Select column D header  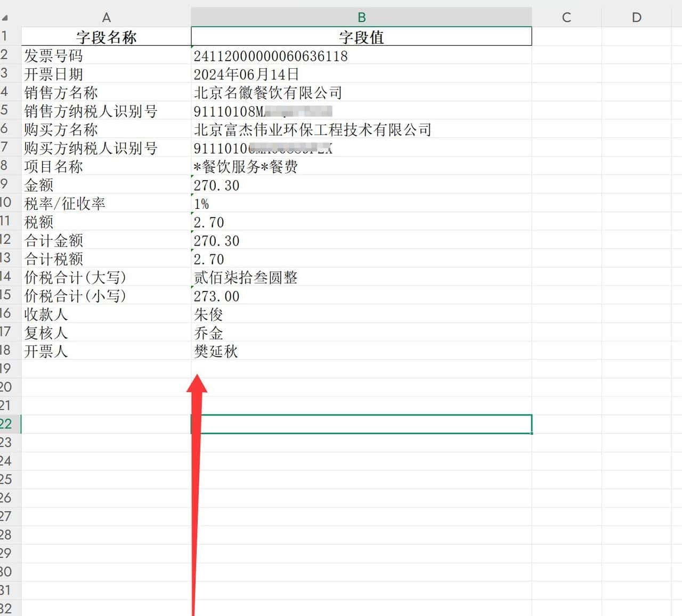(637, 17)
